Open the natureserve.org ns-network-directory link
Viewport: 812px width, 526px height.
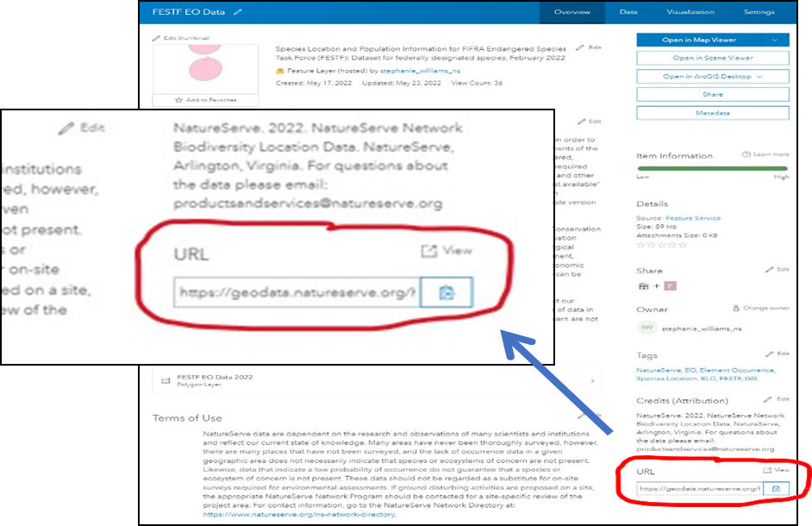click(x=299, y=514)
